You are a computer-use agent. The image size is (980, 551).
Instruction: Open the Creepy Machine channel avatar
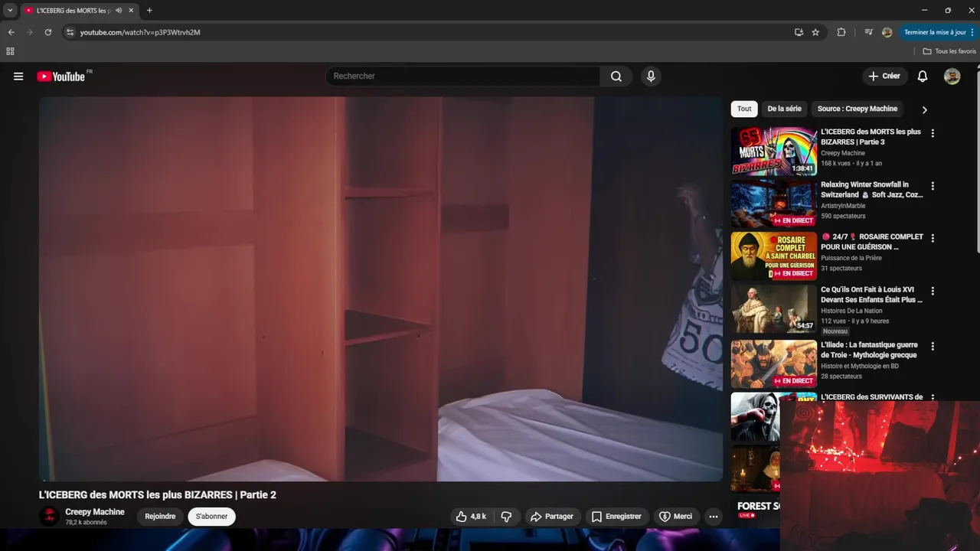(49, 517)
